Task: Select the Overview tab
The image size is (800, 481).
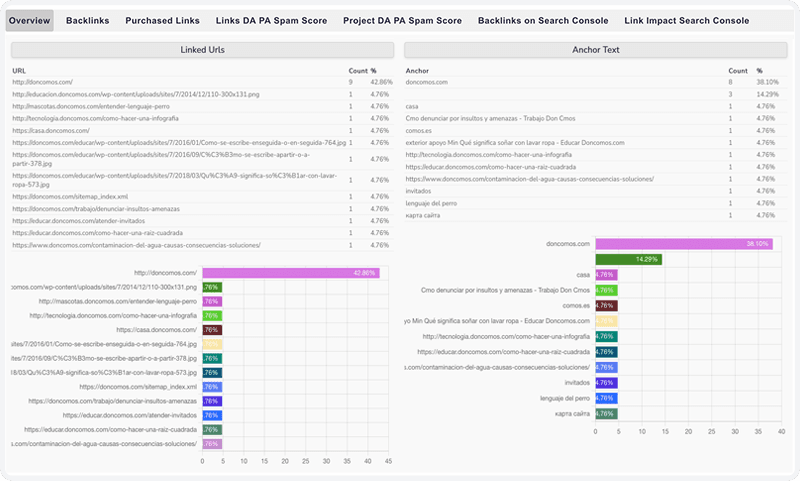Action: pos(30,21)
